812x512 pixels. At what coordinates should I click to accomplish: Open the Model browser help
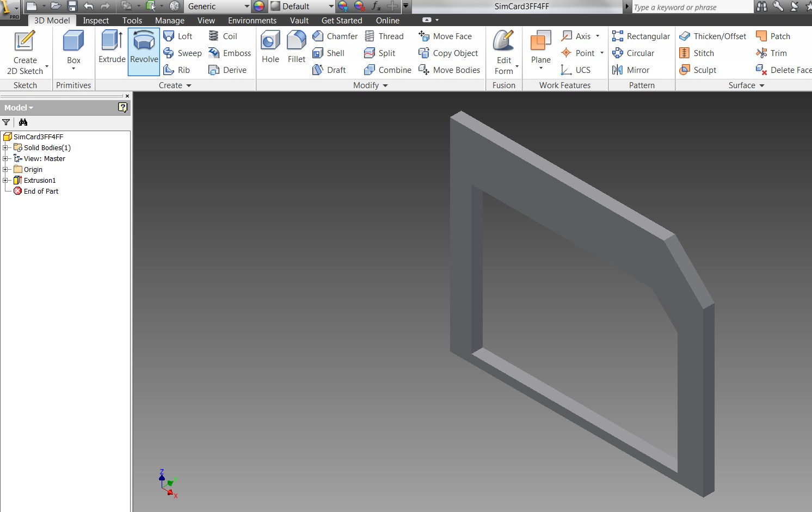122,107
